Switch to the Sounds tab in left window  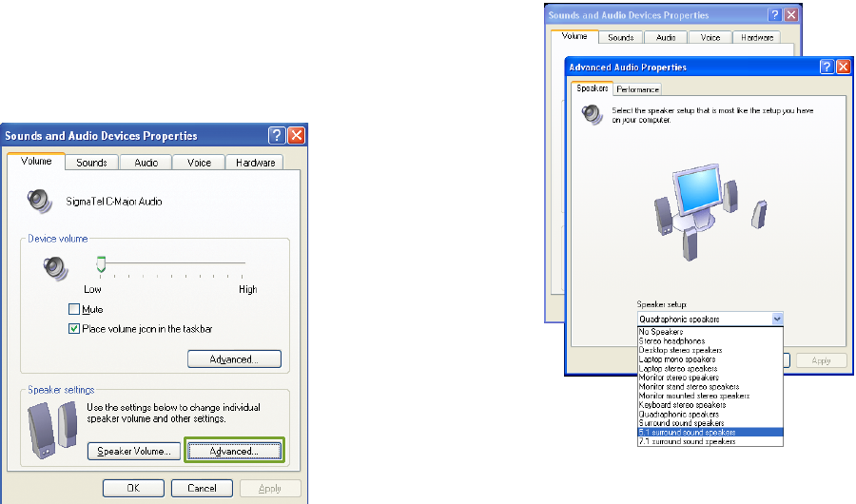click(91, 163)
